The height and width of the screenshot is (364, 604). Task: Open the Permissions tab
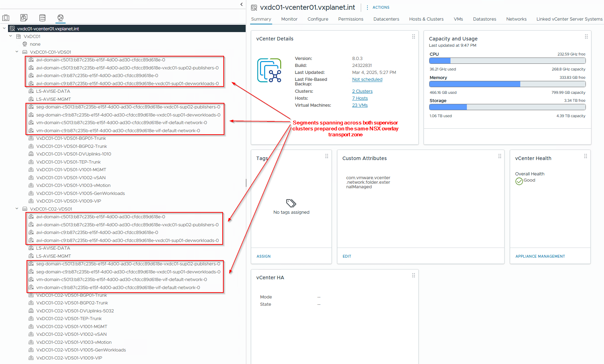point(351,19)
